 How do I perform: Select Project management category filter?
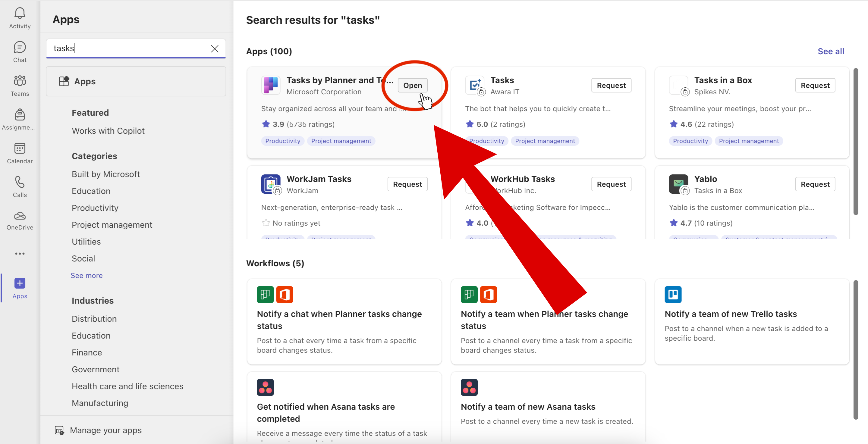[x=112, y=224]
